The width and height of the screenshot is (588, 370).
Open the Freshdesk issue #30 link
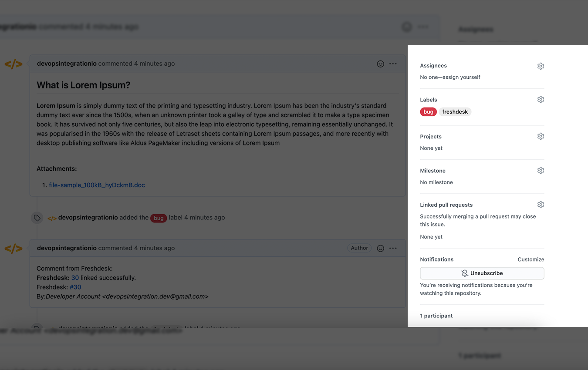(75, 287)
